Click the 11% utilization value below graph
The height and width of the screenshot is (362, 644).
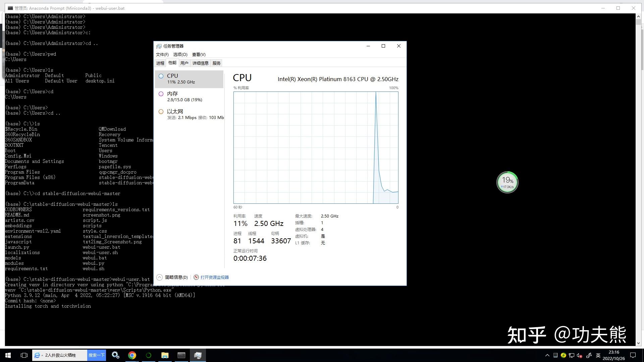(240, 224)
